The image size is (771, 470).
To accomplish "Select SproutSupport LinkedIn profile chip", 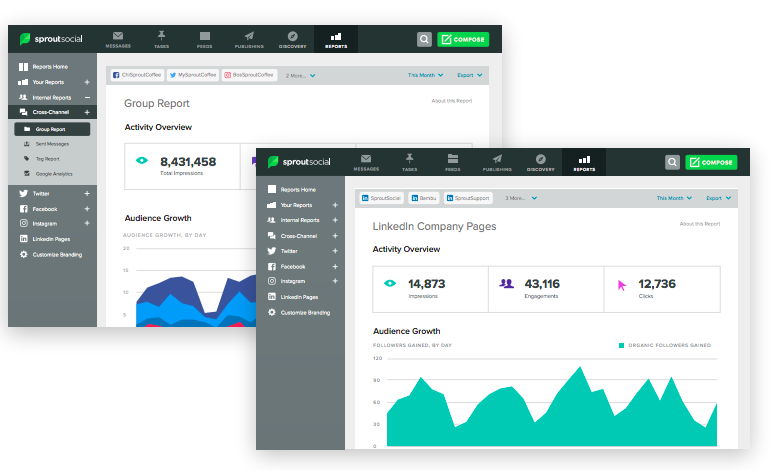I will (x=468, y=198).
